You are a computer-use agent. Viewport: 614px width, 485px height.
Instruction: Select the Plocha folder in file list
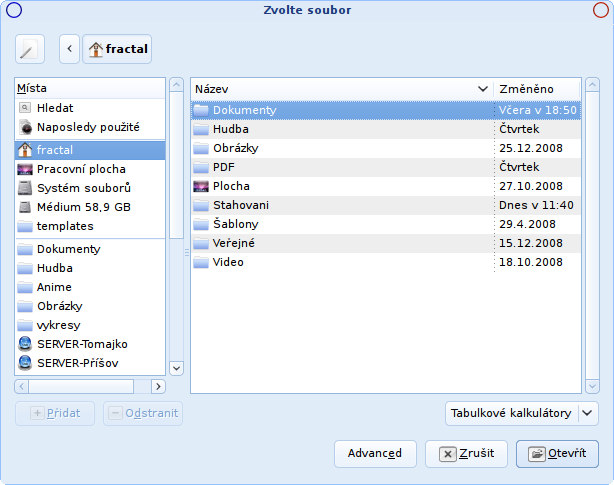point(343,186)
